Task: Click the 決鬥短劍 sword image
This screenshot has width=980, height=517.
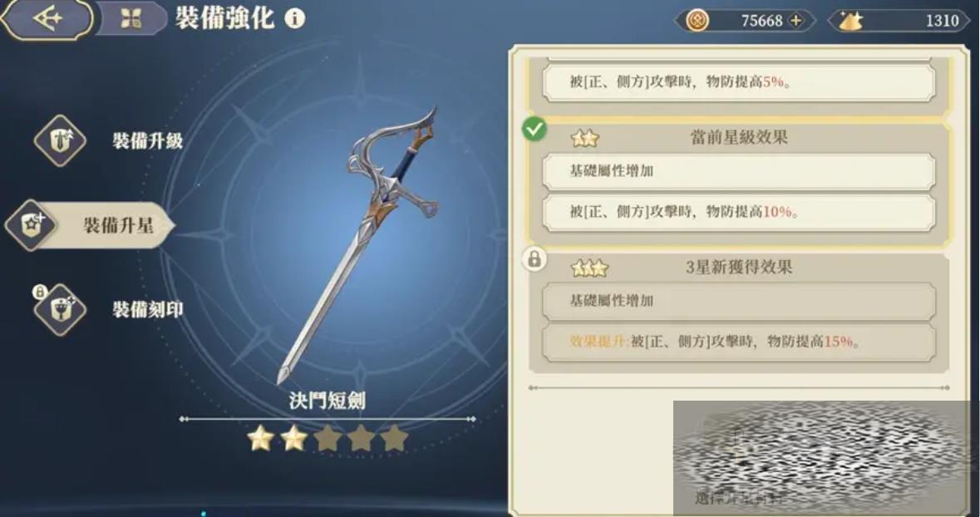Action: click(x=359, y=245)
